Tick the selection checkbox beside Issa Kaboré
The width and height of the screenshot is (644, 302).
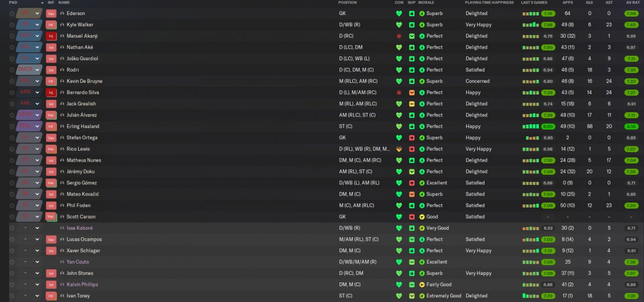pyautogui.click(x=12, y=228)
